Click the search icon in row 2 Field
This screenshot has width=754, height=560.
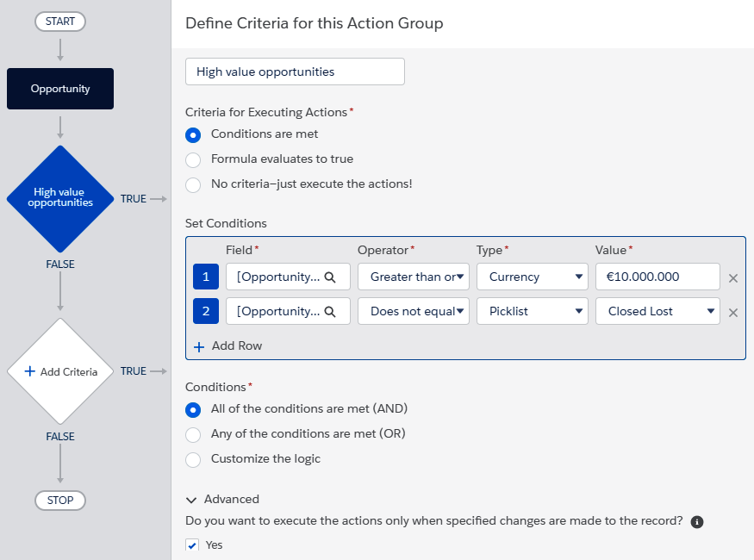330,312
